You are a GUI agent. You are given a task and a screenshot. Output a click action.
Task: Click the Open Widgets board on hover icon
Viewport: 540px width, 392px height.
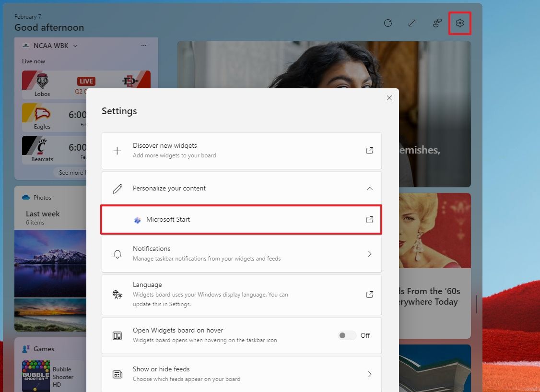(x=117, y=335)
